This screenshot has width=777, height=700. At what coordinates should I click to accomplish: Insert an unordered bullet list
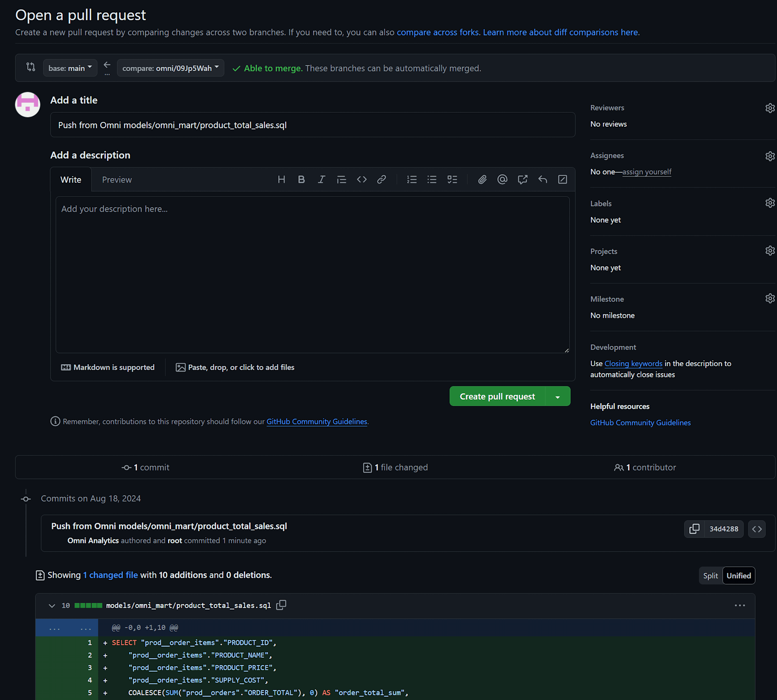pyautogui.click(x=432, y=179)
